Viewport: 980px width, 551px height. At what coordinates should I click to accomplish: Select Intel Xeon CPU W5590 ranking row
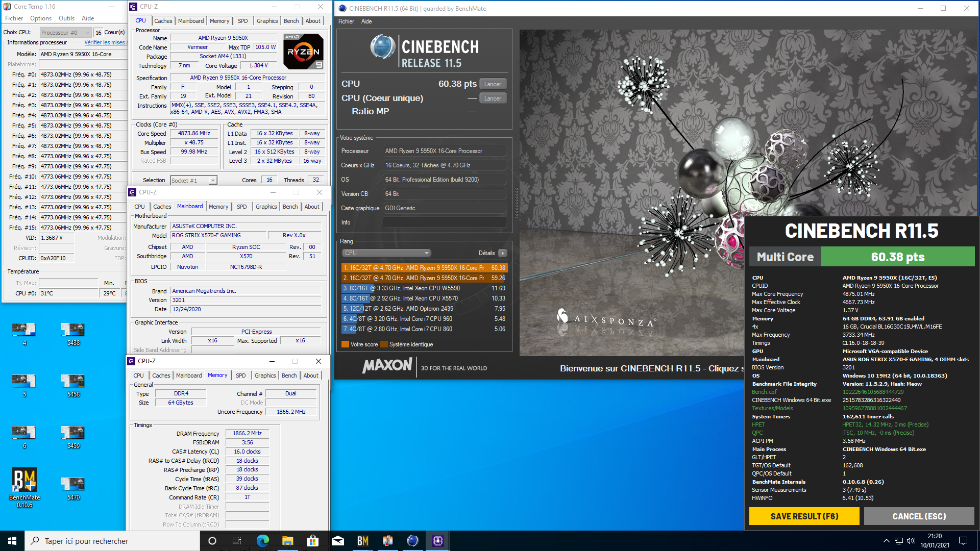424,288
